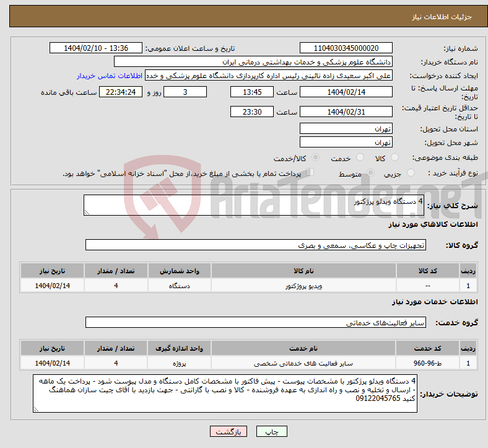Screen dimensions: 488x448
Task: Click the سایر فعالیت های خدماتی شخصی cell
Action: click(303, 363)
